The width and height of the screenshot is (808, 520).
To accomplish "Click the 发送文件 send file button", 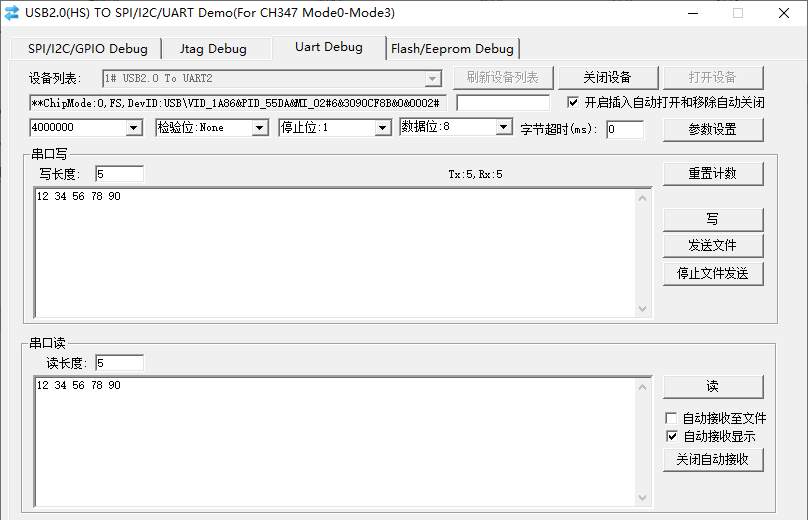I will coord(712,246).
